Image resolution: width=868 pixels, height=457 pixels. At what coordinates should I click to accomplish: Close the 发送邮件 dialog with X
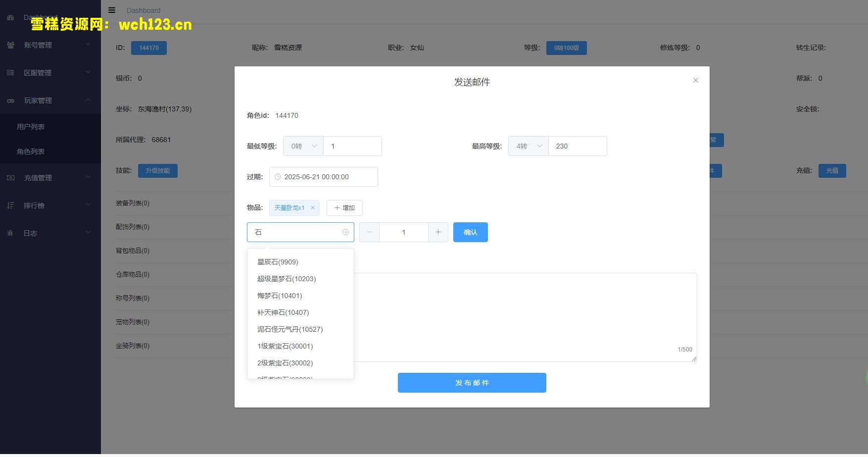coord(696,80)
